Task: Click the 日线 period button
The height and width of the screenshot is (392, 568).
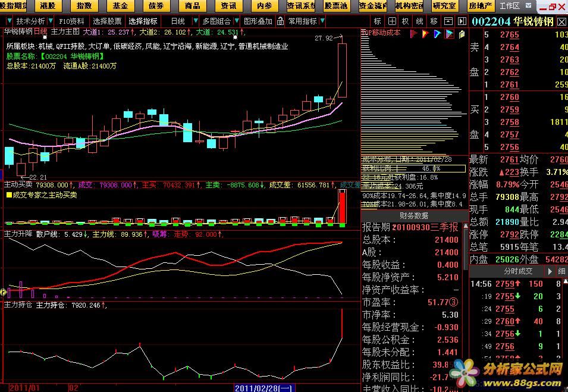Action: point(178,21)
